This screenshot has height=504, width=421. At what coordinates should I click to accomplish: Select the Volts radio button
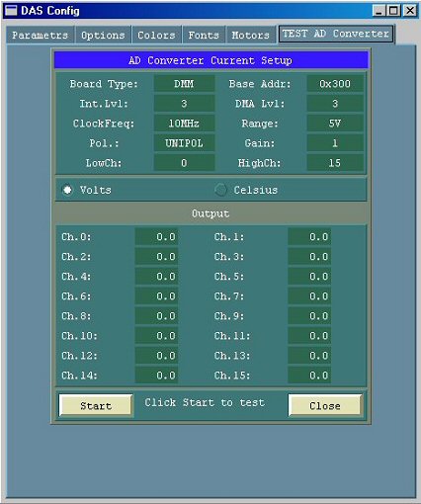pyautogui.click(x=67, y=190)
